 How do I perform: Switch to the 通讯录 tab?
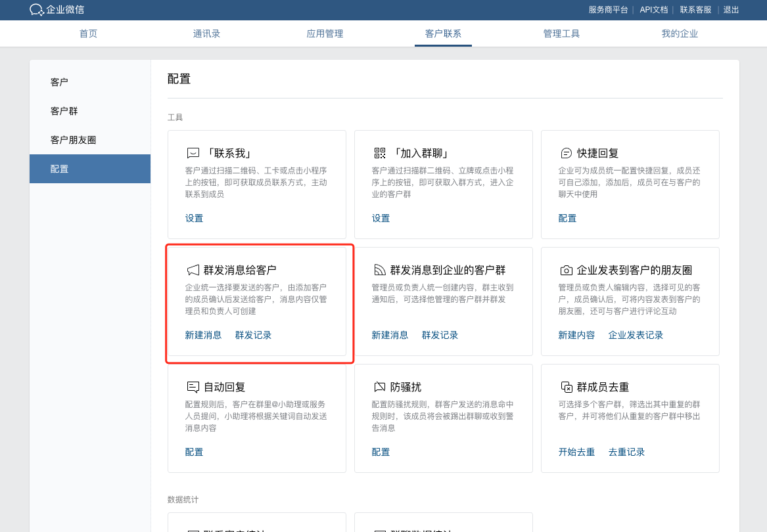(x=206, y=33)
